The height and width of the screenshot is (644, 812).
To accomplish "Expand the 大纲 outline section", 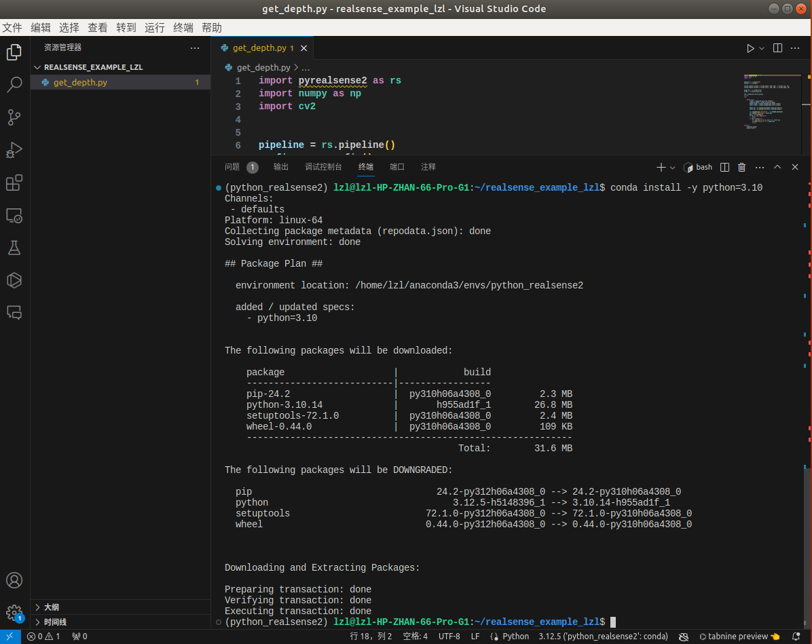I will tap(52, 607).
